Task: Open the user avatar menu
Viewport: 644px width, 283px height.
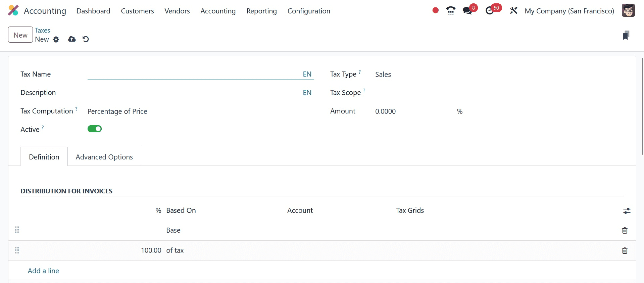Action: [628, 10]
